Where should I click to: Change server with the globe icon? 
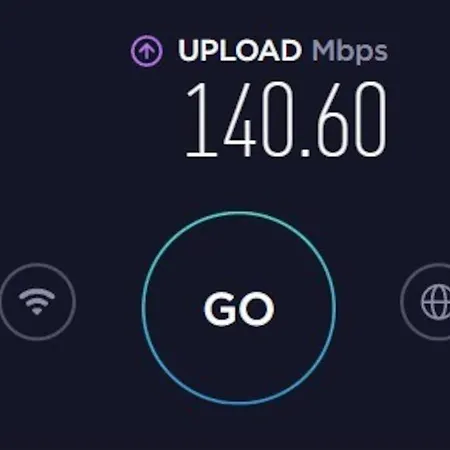435,302
